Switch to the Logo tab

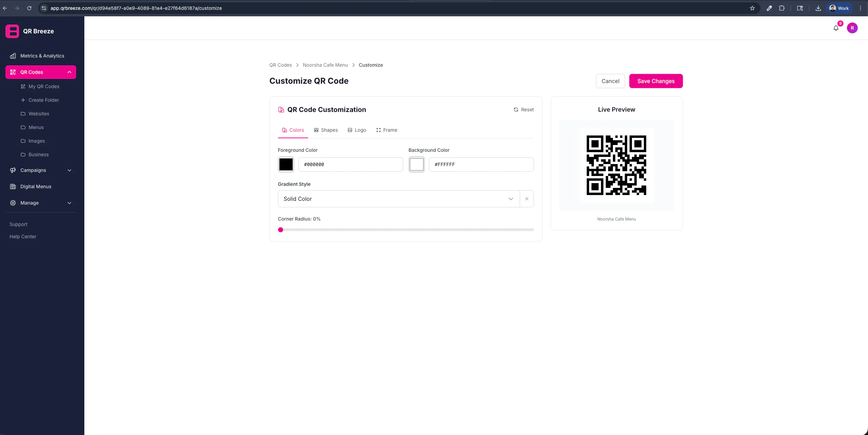[x=357, y=130]
